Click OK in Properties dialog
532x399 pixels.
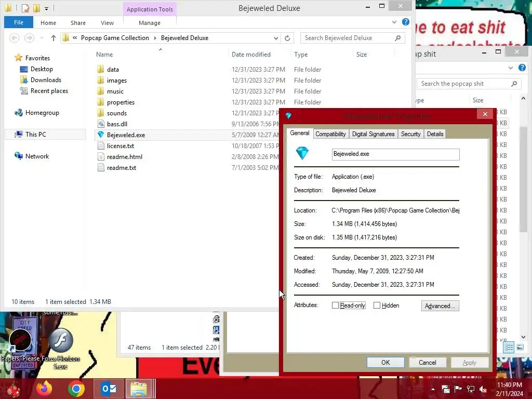[x=385, y=362]
